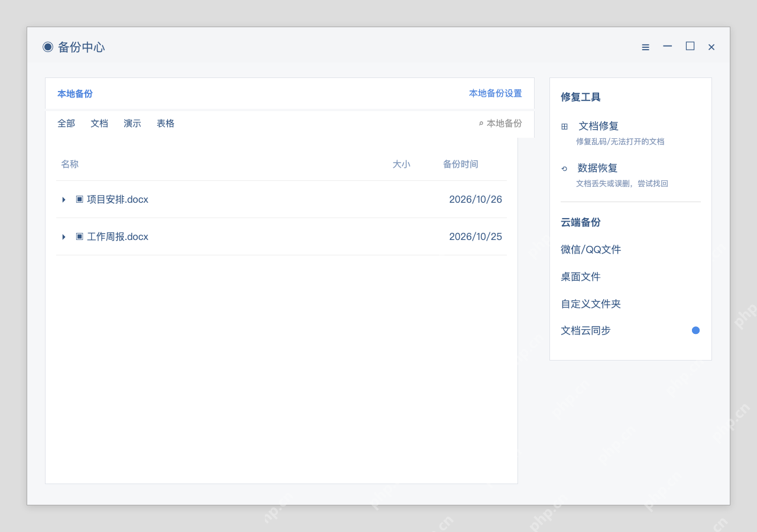The image size is (757, 532).
Task: Toggle the 文档云同步 blue dot indicator
Action: point(695,330)
